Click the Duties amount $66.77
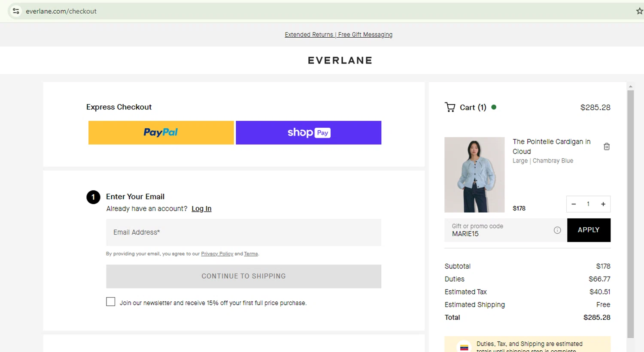Image resolution: width=644 pixels, height=352 pixels. click(x=599, y=279)
